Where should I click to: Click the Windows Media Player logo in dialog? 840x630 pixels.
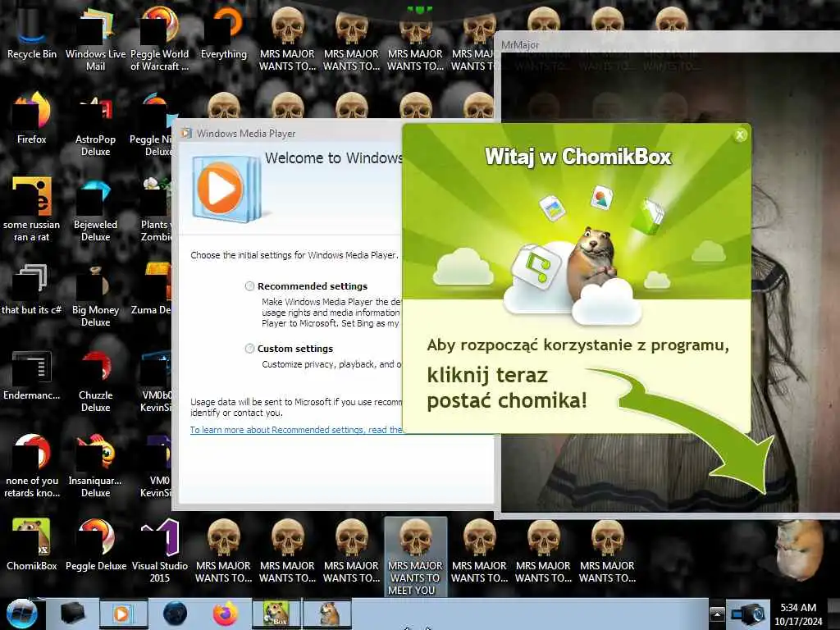(x=226, y=189)
